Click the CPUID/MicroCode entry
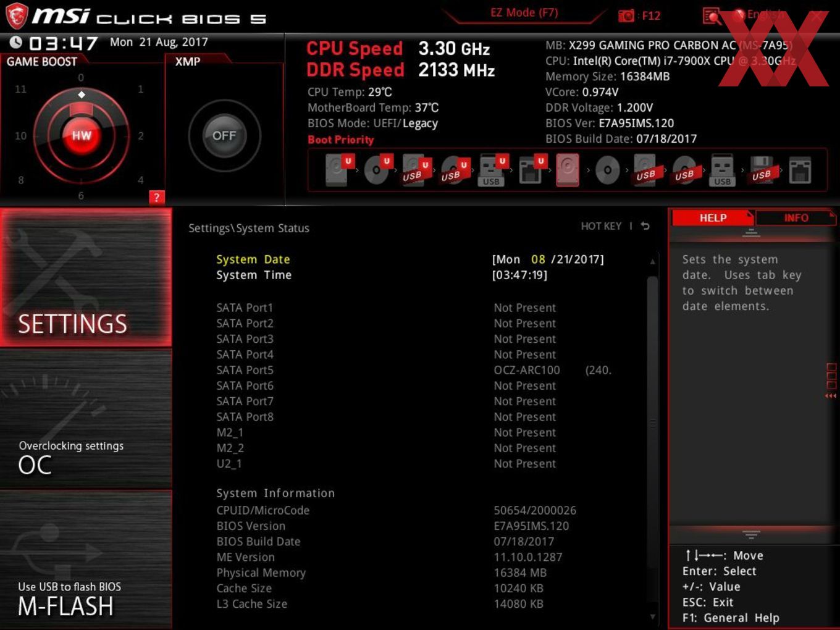The width and height of the screenshot is (840, 630). (396, 510)
